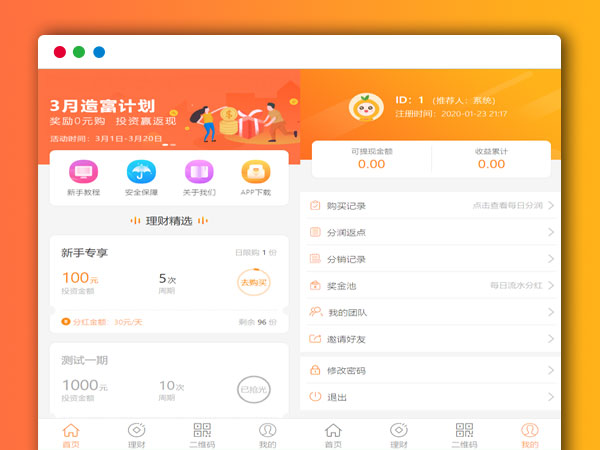
Task: Click the red window dot
Action: pyautogui.click(x=60, y=52)
